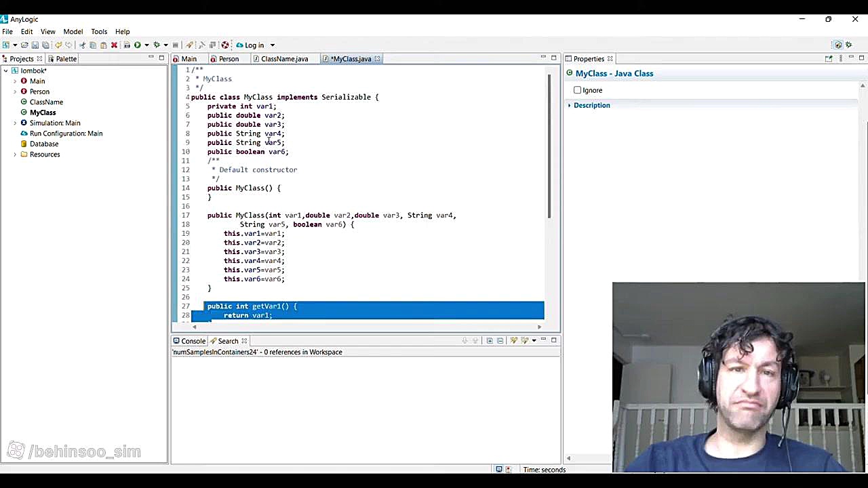The width and height of the screenshot is (868, 488).
Task: Click the Debug bug icon in toolbar
Action: coord(157,45)
